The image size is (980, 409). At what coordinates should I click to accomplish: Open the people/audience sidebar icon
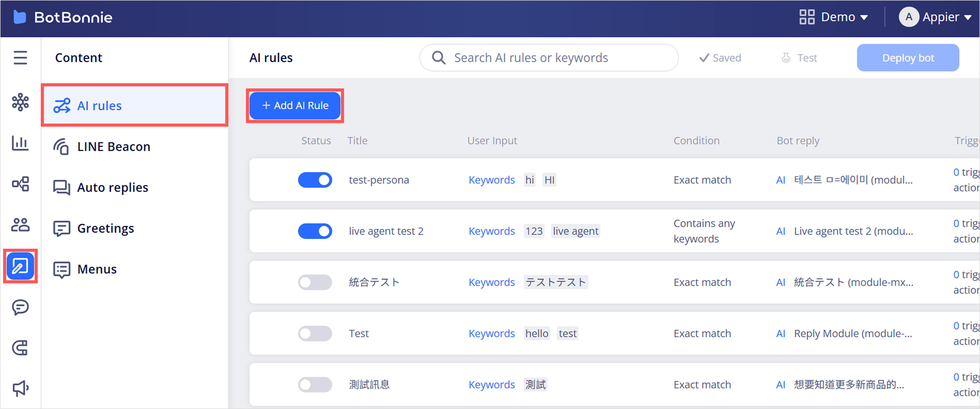[20, 225]
